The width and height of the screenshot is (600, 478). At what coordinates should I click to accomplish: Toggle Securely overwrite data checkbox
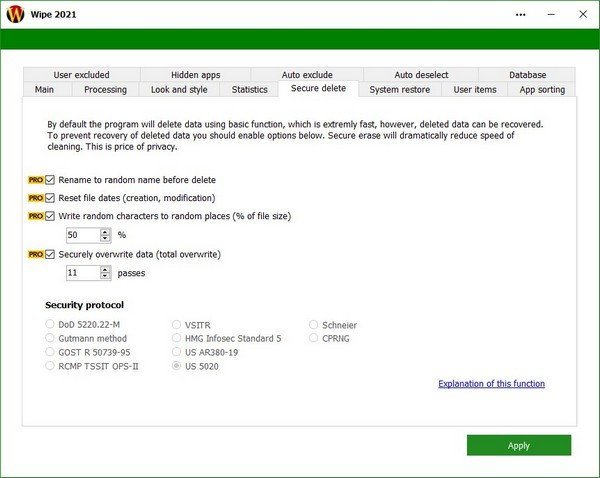click(x=50, y=254)
